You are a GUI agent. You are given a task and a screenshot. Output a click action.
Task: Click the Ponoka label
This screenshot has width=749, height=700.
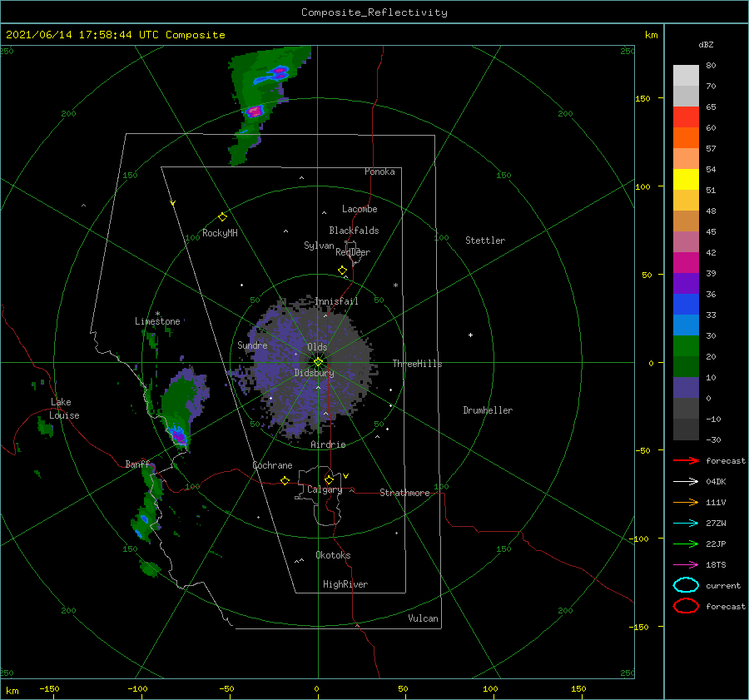click(x=379, y=171)
